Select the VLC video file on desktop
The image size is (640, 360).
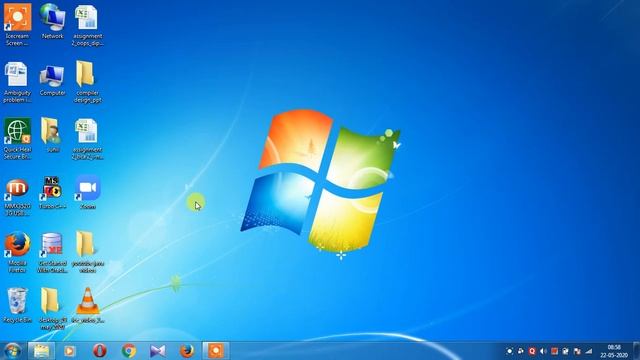87,305
